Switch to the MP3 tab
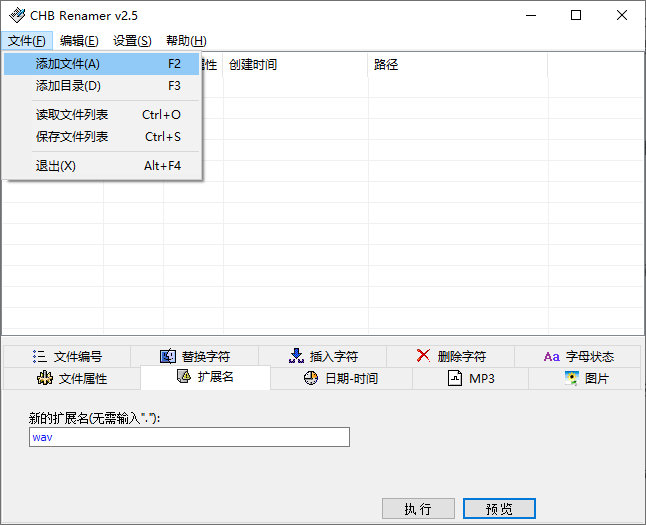Viewport: 646px width, 525px height. [471, 378]
